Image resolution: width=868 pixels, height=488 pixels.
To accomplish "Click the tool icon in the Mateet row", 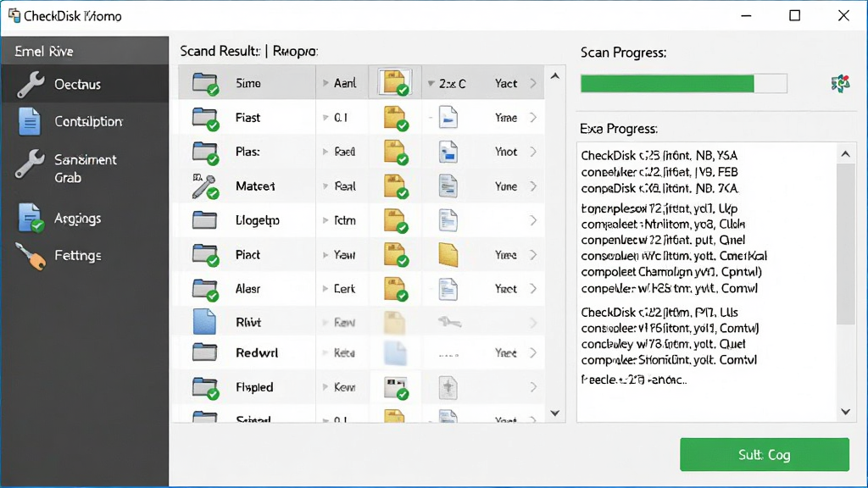I will click(x=205, y=186).
